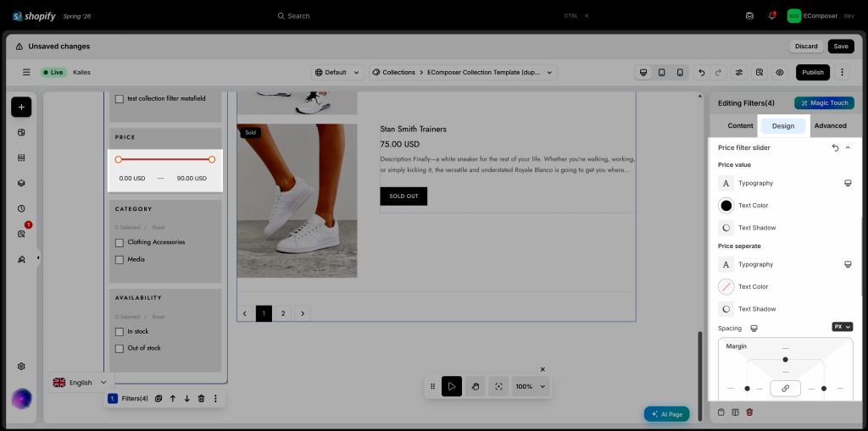
Task: Check the Out of stock filter
Action: [x=119, y=349]
